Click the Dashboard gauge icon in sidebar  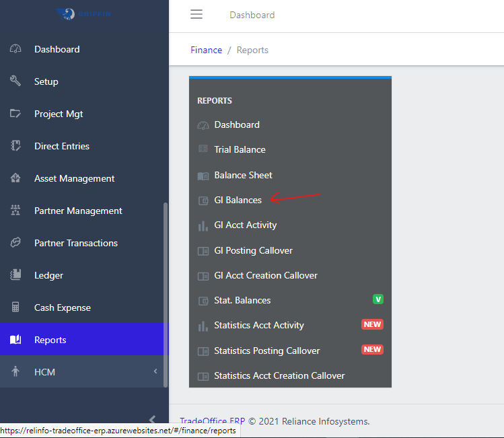(x=15, y=49)
